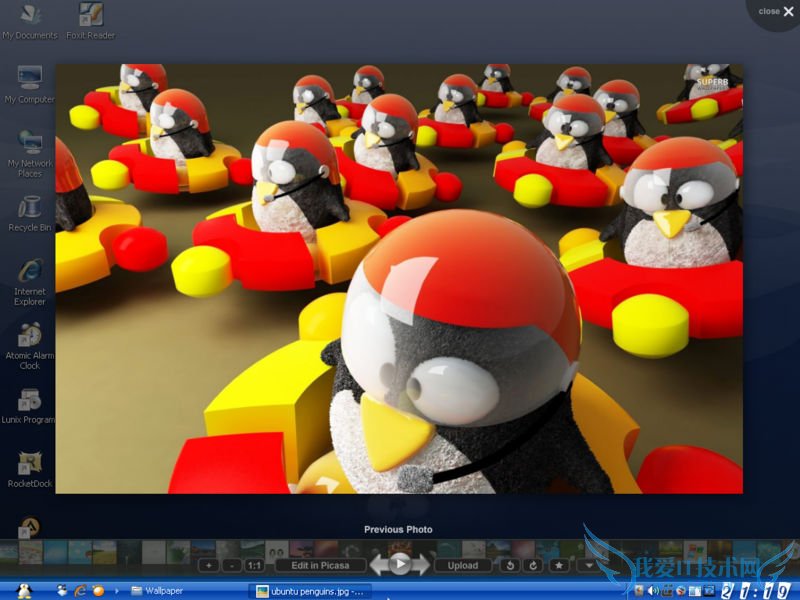Screen dimensions: 800x600
Task: Start the slideshow play button
Action: pyautogui.click(x=400, y=565)
